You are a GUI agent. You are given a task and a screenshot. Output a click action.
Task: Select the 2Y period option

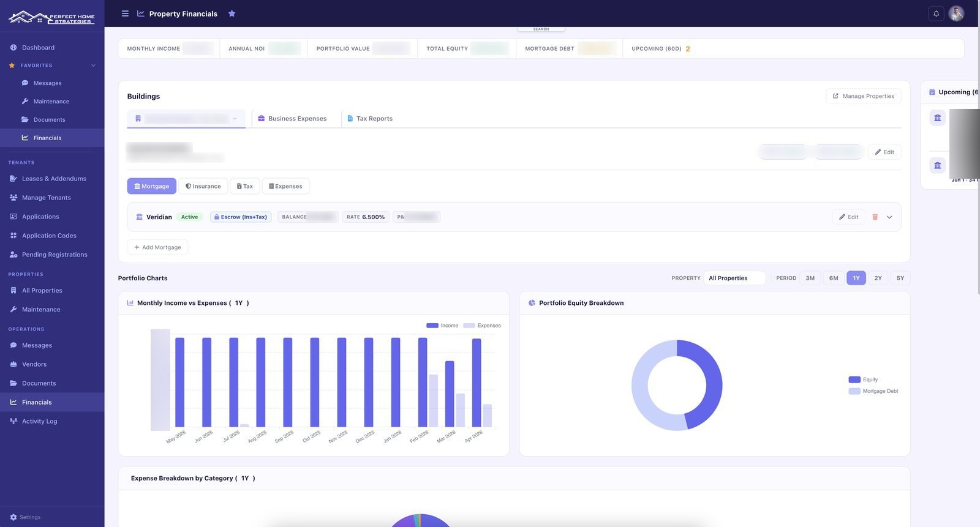point(878,278)
